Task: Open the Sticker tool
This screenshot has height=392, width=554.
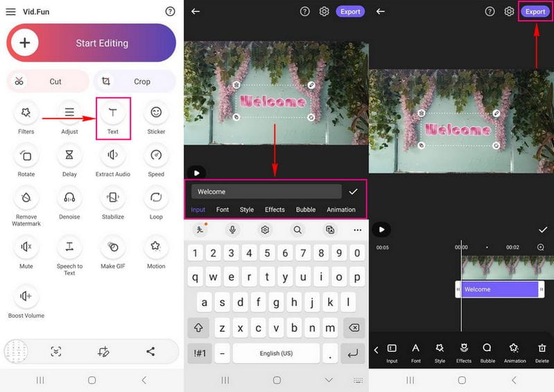Action: coord(156,118)
